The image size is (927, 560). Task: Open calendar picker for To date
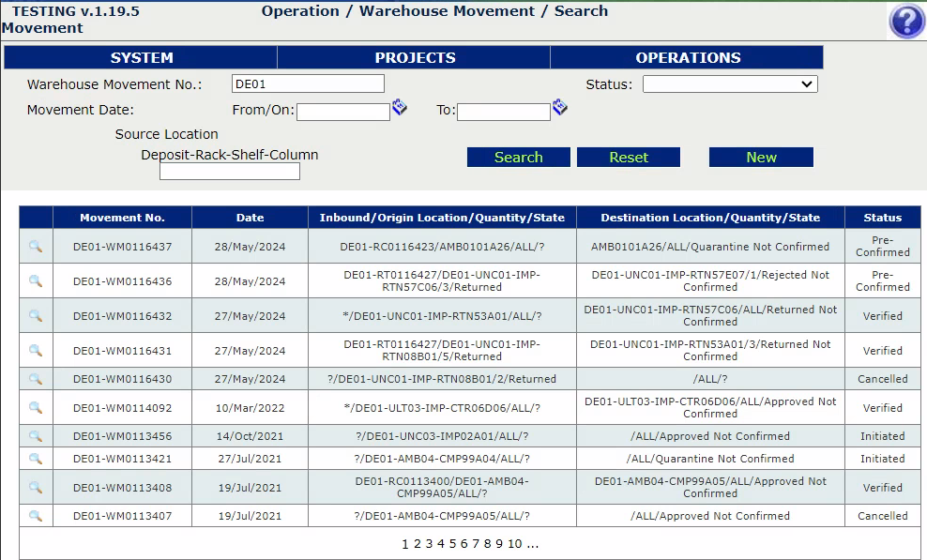[x=560, y=107]
